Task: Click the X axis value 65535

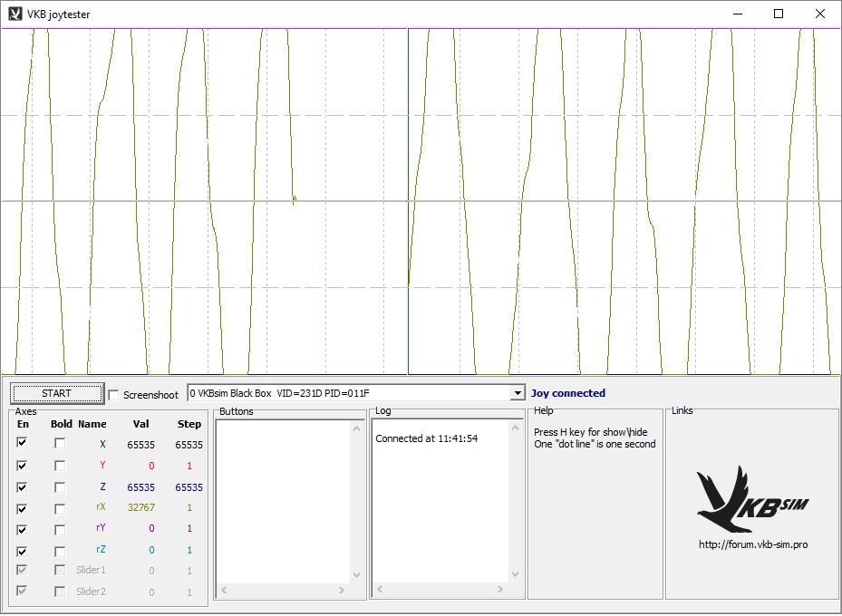Action: coord(141,445)
